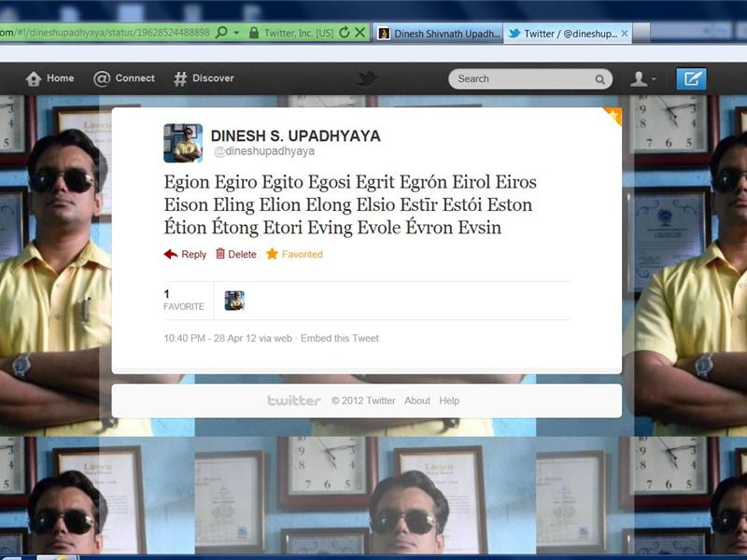This screenshot has height=560, width=747.
Task: Click the address bar search icon
Action: (x=221, y=33)
